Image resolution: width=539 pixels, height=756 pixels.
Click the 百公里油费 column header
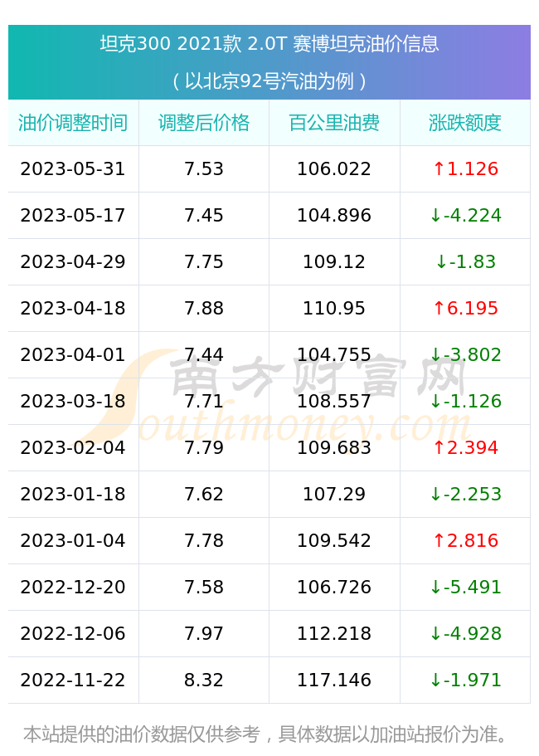(x=334, y=123)
